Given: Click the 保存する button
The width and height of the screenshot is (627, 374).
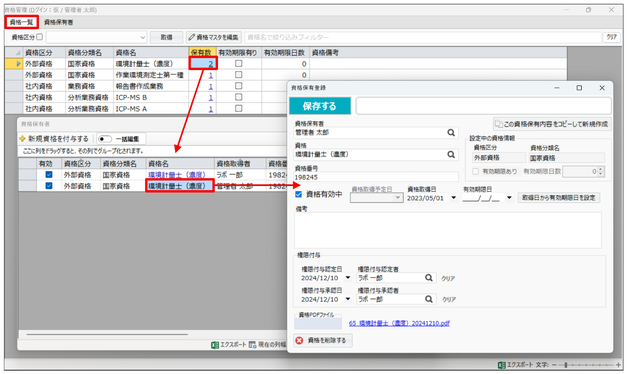Looking at the screenshot, I should (319, 106).
